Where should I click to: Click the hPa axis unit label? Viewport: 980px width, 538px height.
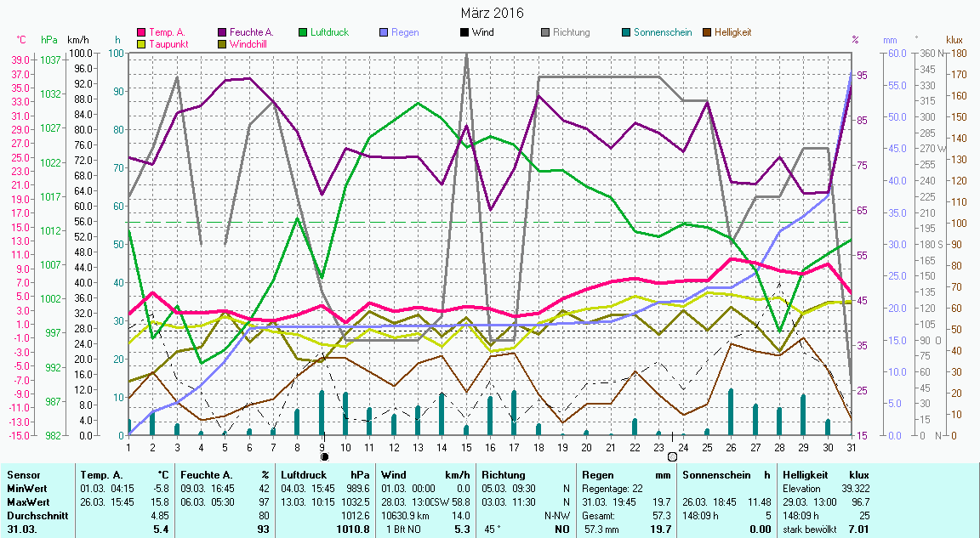(49, 40)
